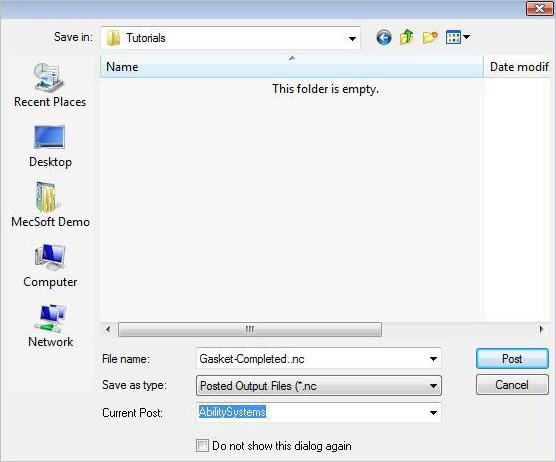The height and width of the screenshot is (462, 556).
Task: Open the View menu icon
Action: (453, 37)
